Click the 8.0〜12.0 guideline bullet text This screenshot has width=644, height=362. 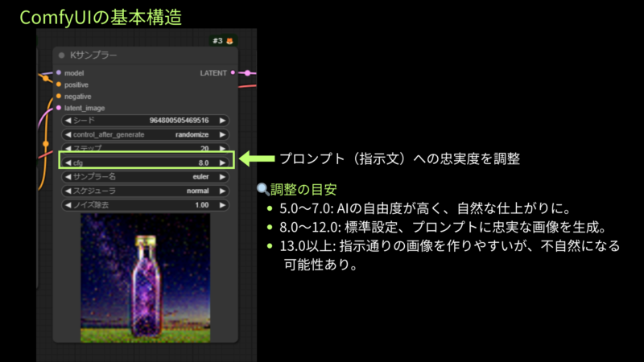444,227
